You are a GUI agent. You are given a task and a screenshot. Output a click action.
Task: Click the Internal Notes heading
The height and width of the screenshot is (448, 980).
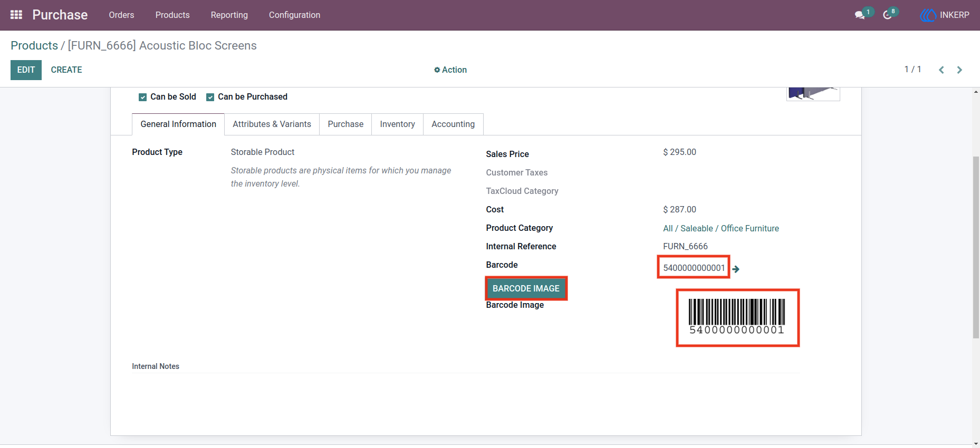pyautogui.click(x=156, y=366)
